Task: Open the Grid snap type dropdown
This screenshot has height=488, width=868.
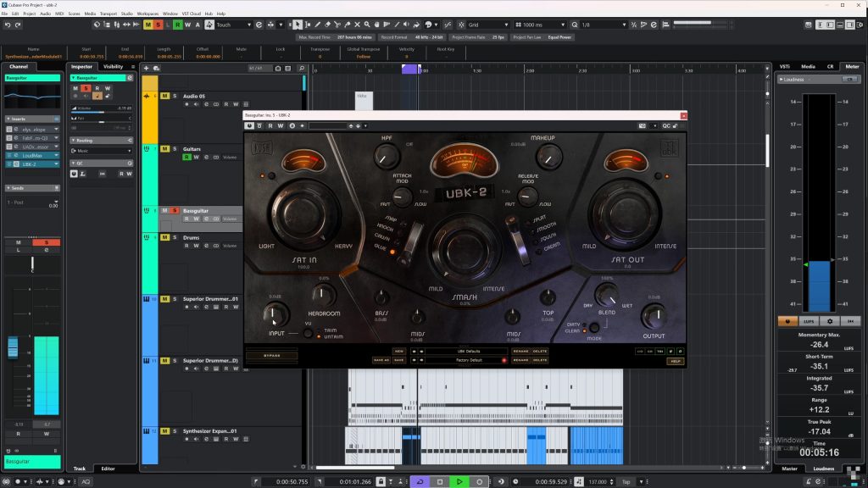Action: point(487,25)
